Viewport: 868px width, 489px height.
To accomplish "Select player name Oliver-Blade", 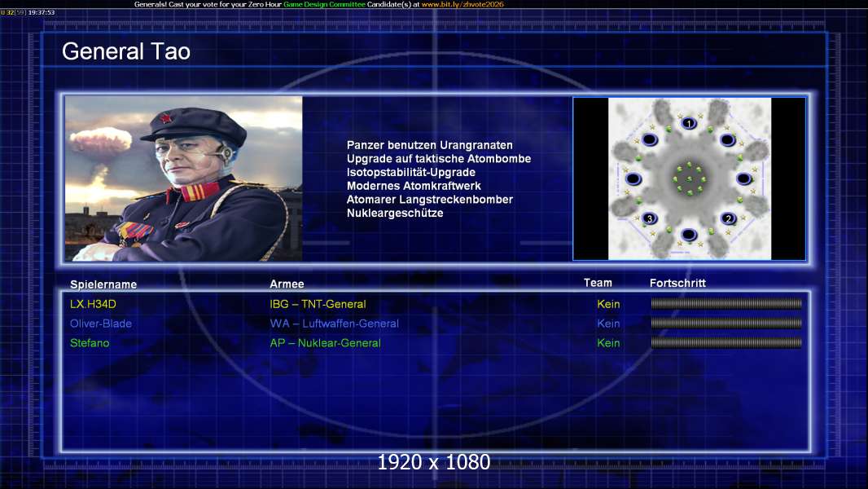I will click(101, 324).
